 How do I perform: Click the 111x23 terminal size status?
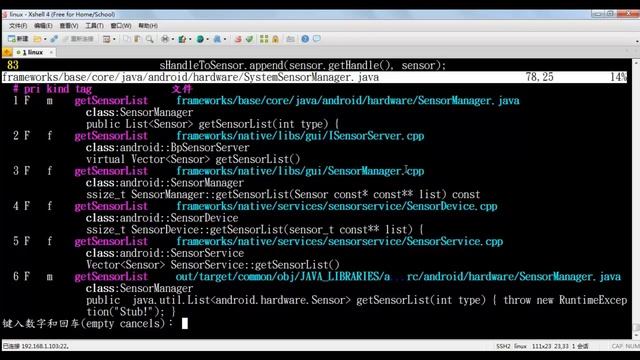tap(541, 346)
